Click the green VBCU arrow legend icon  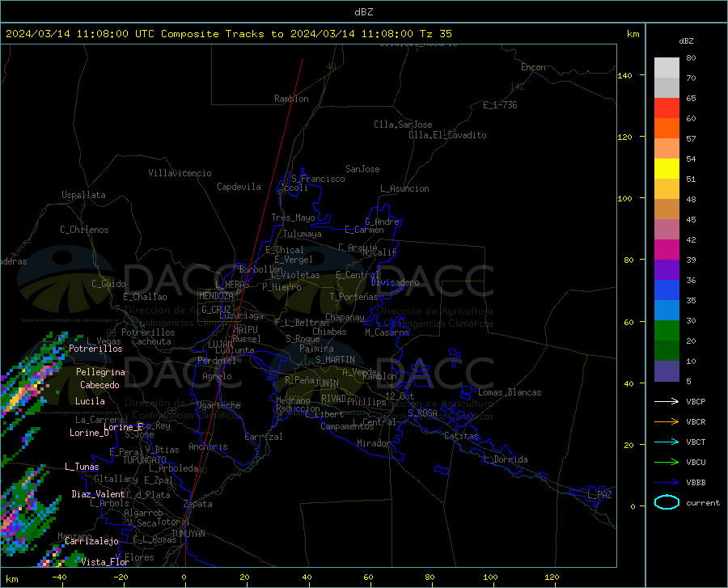click(x=667, y=462)
